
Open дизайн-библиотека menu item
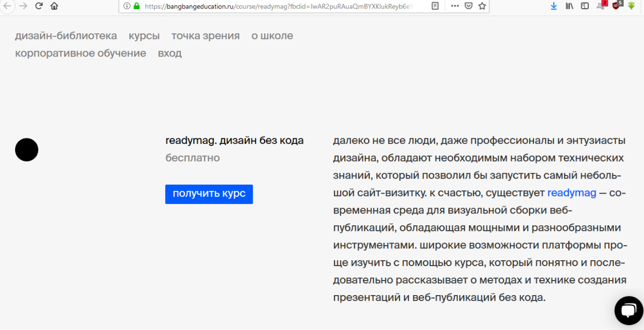66,36
